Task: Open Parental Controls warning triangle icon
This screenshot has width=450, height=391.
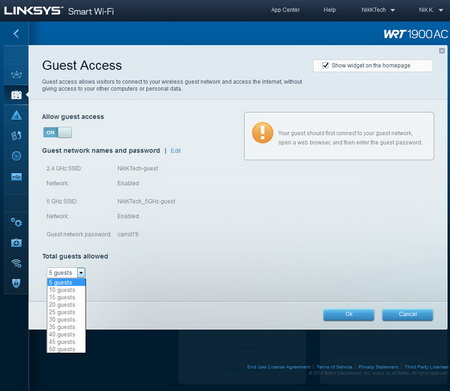Action: coord(16,116)
